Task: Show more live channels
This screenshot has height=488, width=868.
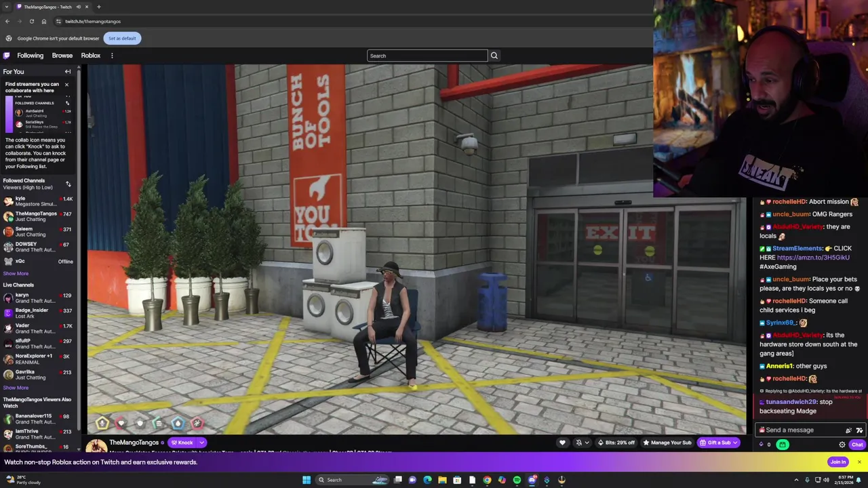Action: pos(16,388)
